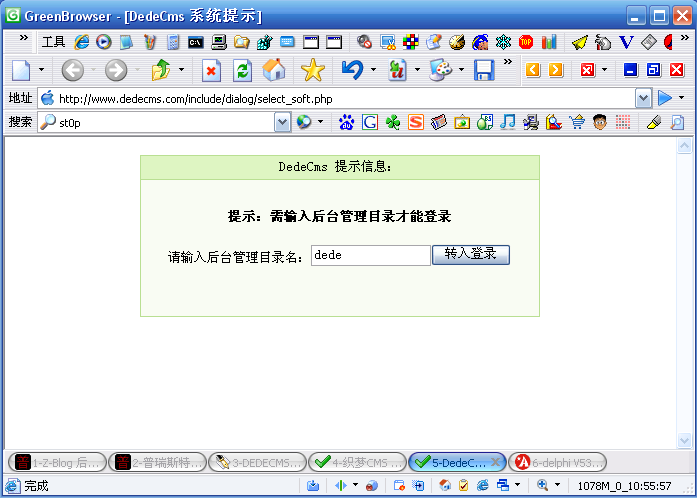Expand the undo close dropdown arrow
Image resolution: width=697 pixels, height=498 pixels.
click(373, 70)
